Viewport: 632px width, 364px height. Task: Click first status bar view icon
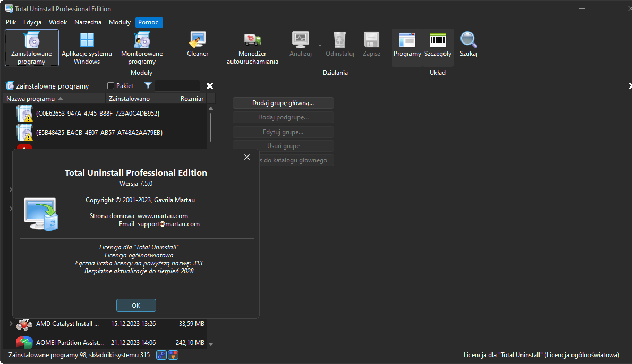[x=161, y=355]
